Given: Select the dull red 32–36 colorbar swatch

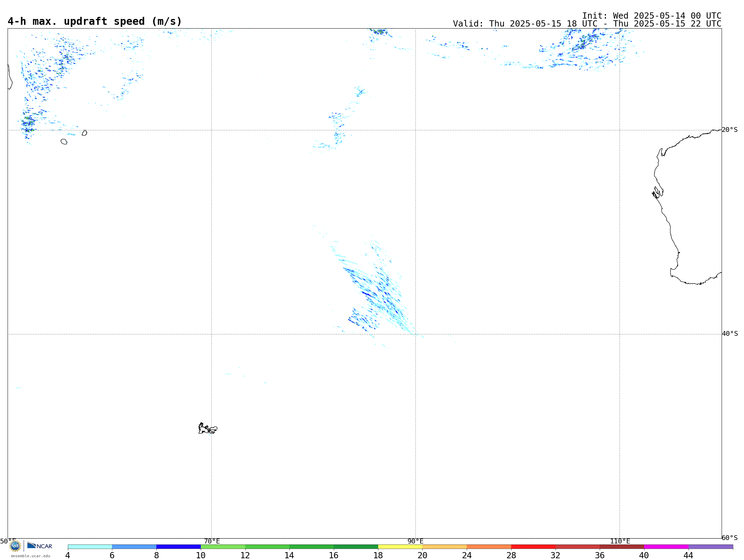Looking at the screenshot, I should 578,547.
